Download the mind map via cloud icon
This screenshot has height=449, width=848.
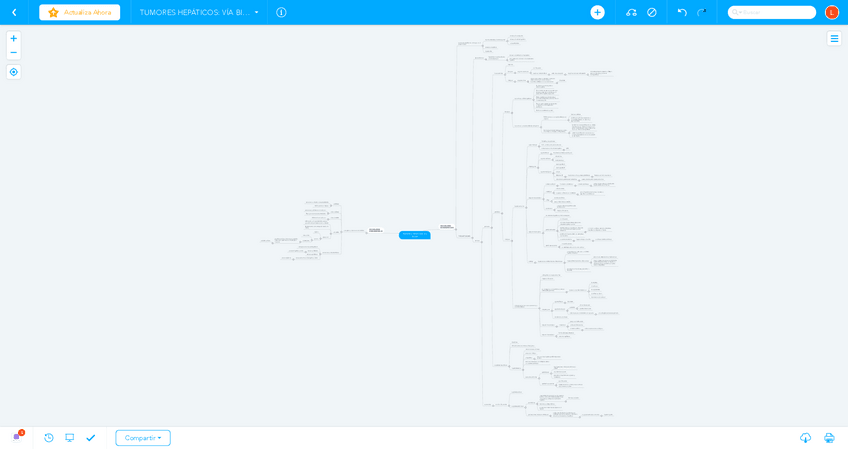tap(805, 438)
